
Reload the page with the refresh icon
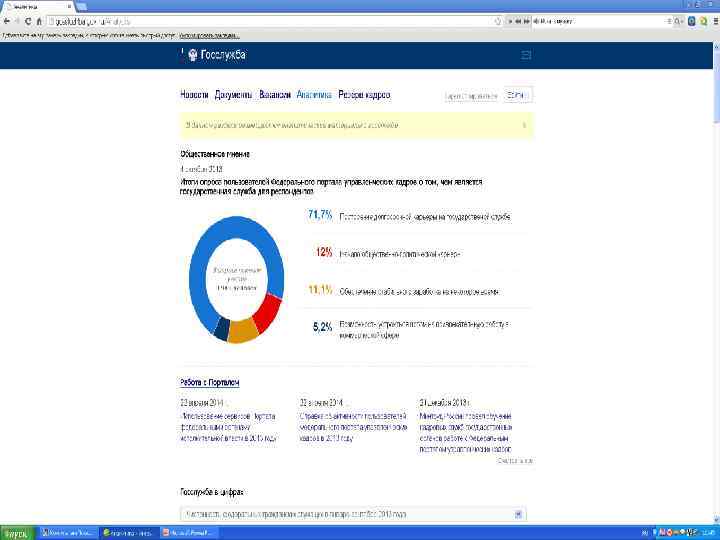pyautogui.click(x=28, y=21)
